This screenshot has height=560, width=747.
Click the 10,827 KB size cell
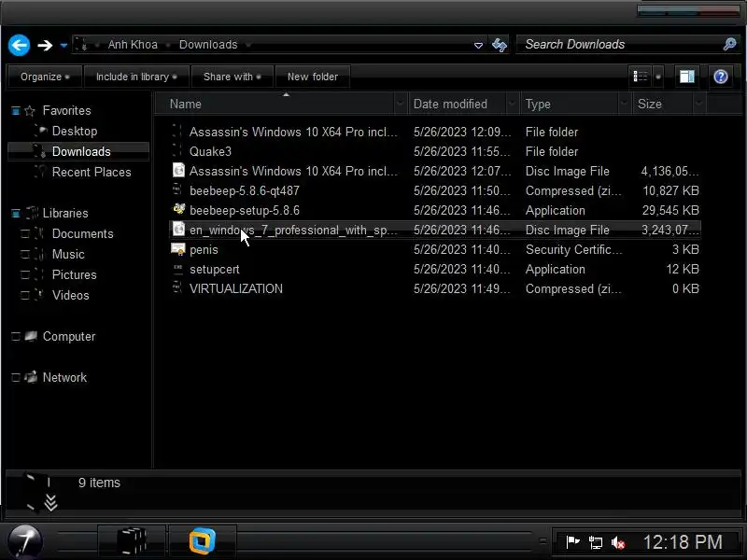pyautogui.click(x=670, y=191)
